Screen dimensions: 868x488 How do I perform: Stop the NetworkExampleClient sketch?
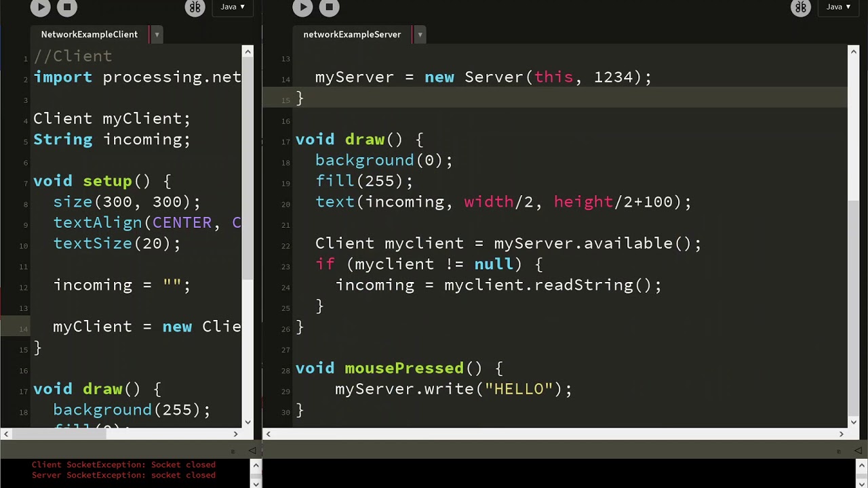pyautogui.click(x=66, y=7)
